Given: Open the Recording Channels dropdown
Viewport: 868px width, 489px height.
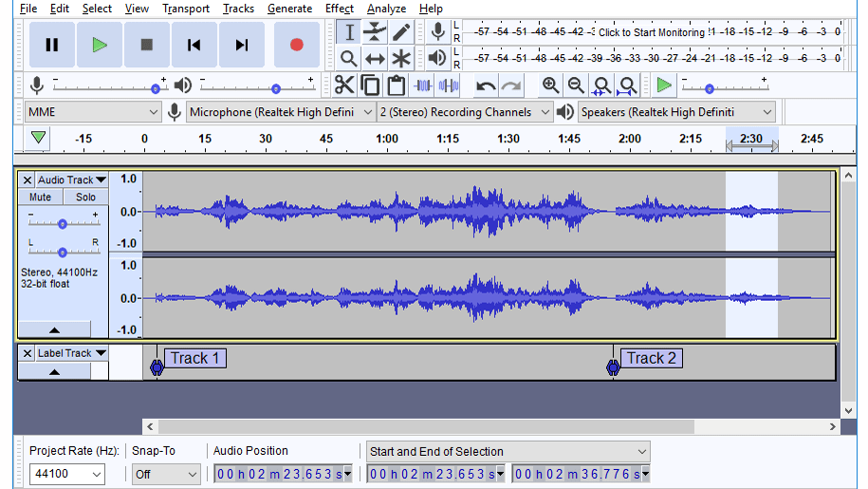Looking at the screenshot, I should tap(465, 112).
